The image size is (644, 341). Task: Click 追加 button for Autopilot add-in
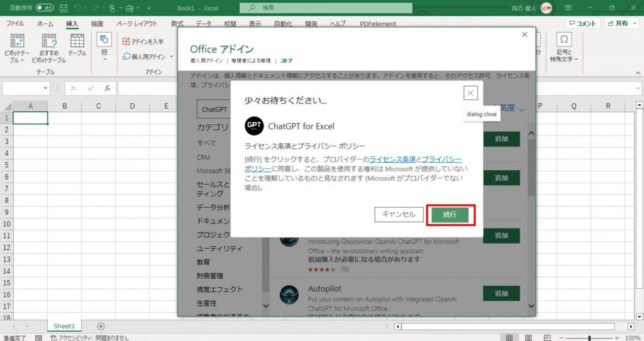(x=501, y=293)
